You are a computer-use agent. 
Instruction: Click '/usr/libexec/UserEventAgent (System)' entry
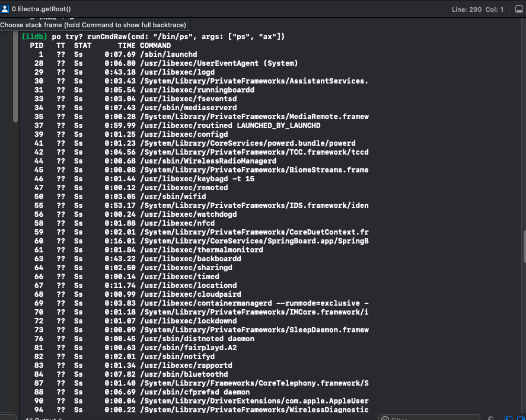(219, 63)
